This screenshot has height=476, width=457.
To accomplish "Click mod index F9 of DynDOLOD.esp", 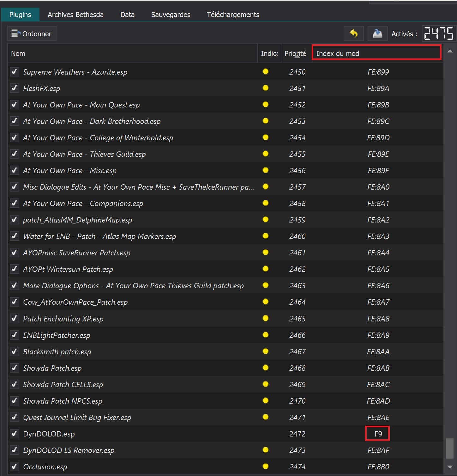I will [x=378, y=434].
